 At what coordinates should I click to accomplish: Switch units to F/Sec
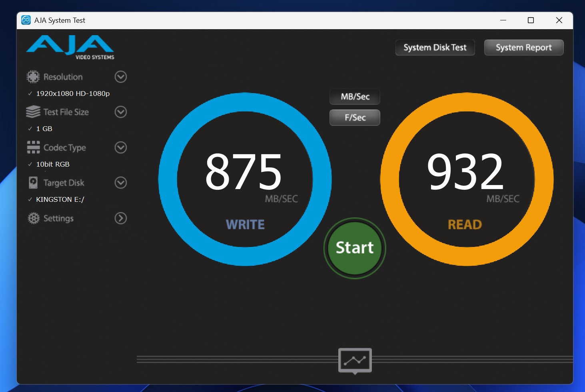pos(355,117)
